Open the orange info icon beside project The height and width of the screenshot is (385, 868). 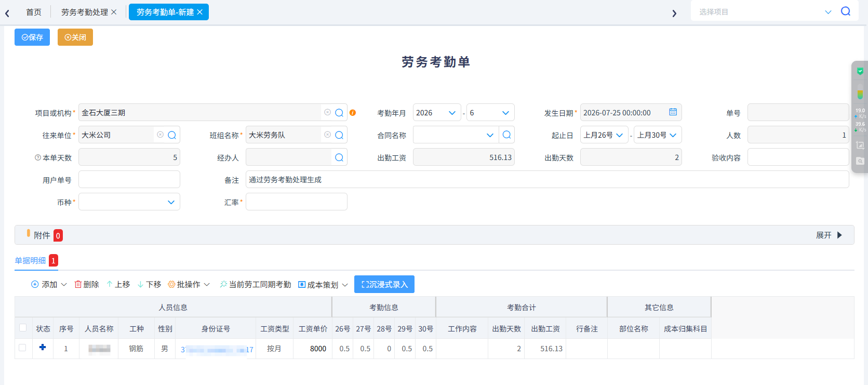(x=353, y=113)
